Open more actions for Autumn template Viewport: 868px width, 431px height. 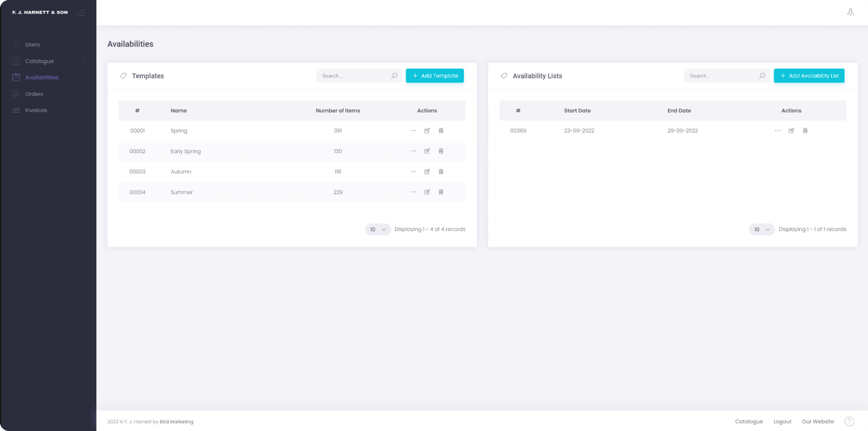coord(413,172)
